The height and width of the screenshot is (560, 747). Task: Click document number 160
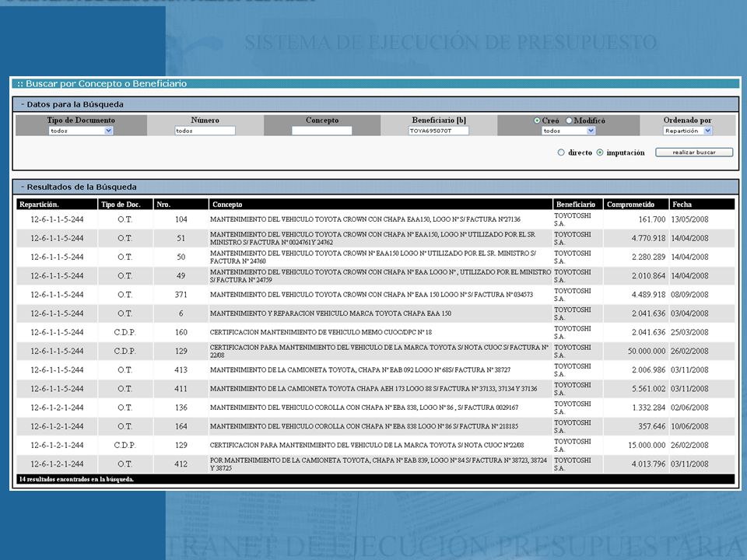click(181, 332)
